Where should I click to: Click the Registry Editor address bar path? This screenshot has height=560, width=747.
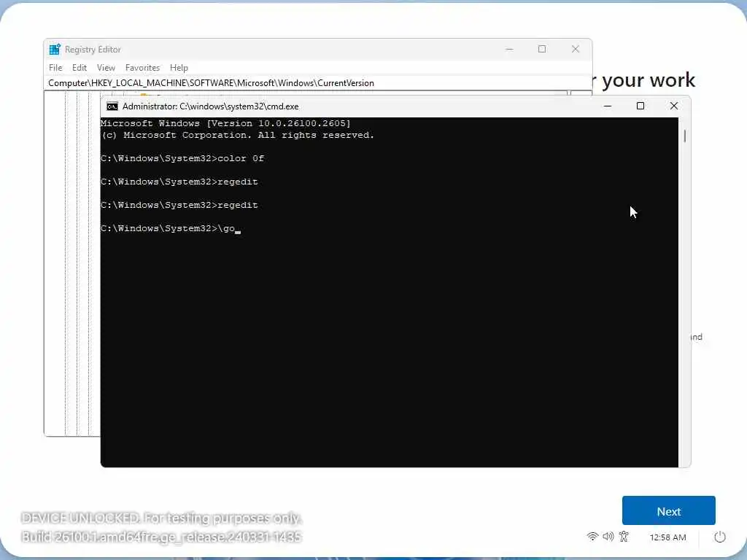point(317,83)
